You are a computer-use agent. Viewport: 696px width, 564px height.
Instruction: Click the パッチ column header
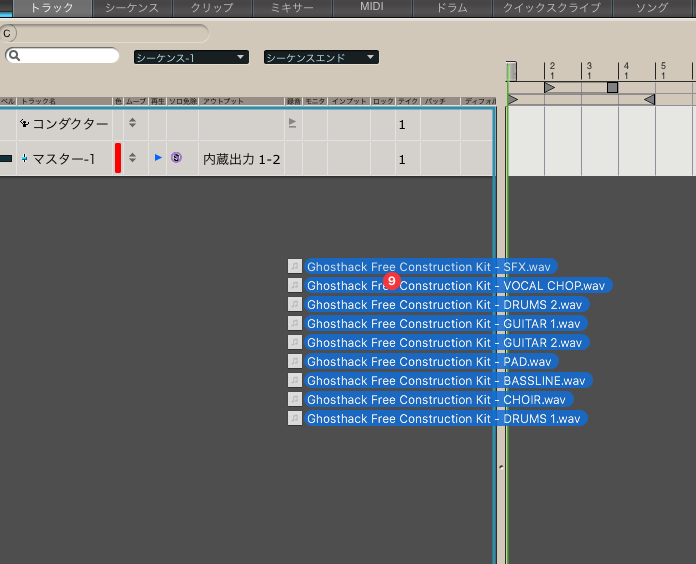pyautogui.click(x=440, y=101)
